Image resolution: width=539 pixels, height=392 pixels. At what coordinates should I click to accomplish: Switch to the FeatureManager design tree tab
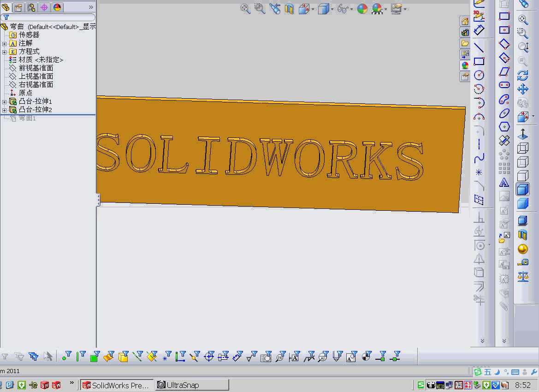(x=6, y=7)
